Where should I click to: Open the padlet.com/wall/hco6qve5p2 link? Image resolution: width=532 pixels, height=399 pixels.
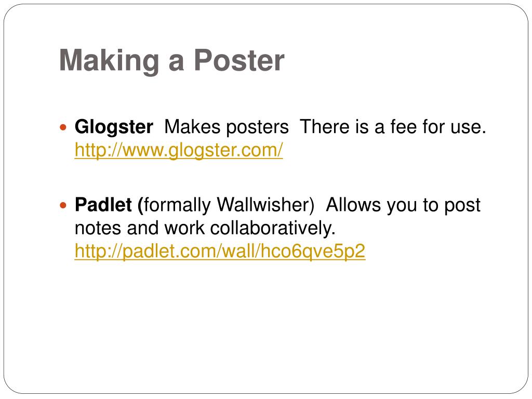point(220,251)
